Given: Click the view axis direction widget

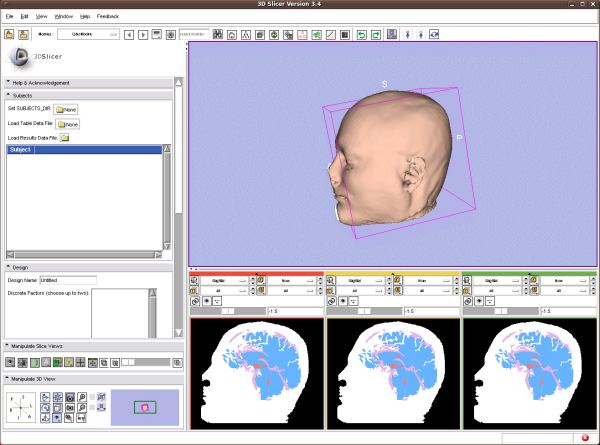Looking at the screenshot, I should (x=21, y=408).
